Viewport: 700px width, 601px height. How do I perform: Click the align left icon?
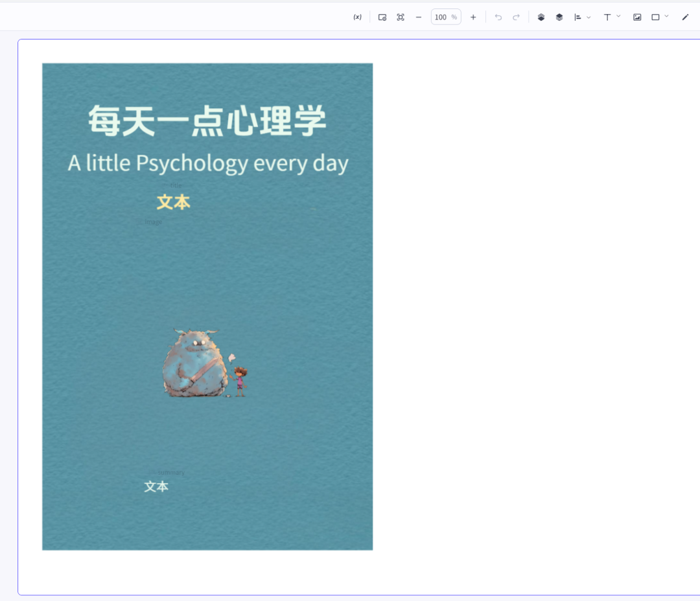tap(577, 17)
